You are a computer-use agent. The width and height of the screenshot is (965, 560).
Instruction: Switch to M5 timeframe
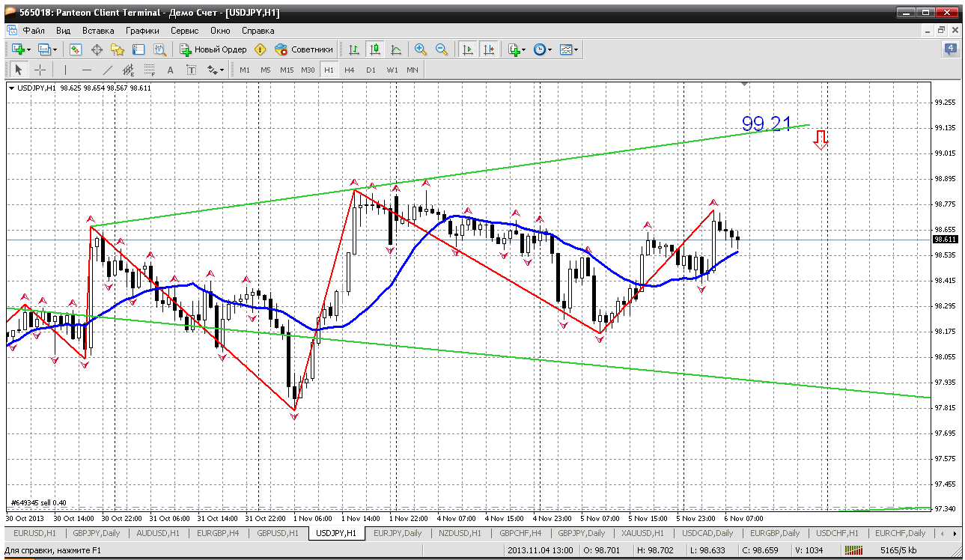tap(266, 70)
